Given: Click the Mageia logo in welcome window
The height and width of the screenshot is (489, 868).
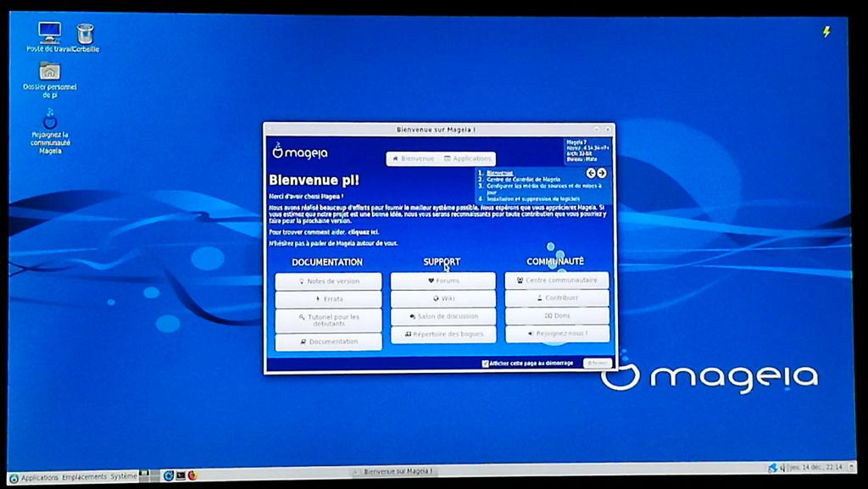Looking at the screenshot, I should coord(299,152).
